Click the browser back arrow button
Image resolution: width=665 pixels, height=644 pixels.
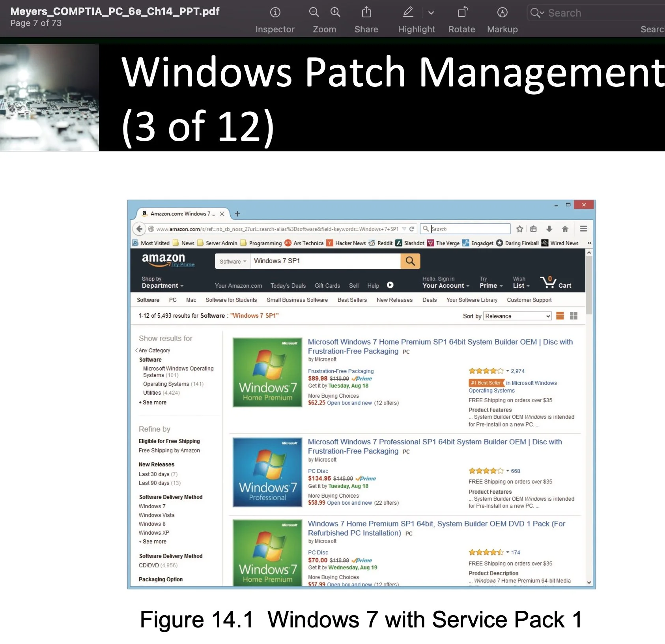139,229
